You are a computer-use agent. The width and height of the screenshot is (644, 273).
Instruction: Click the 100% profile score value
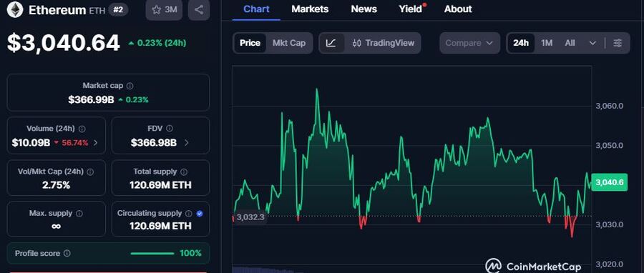(190, 253)
